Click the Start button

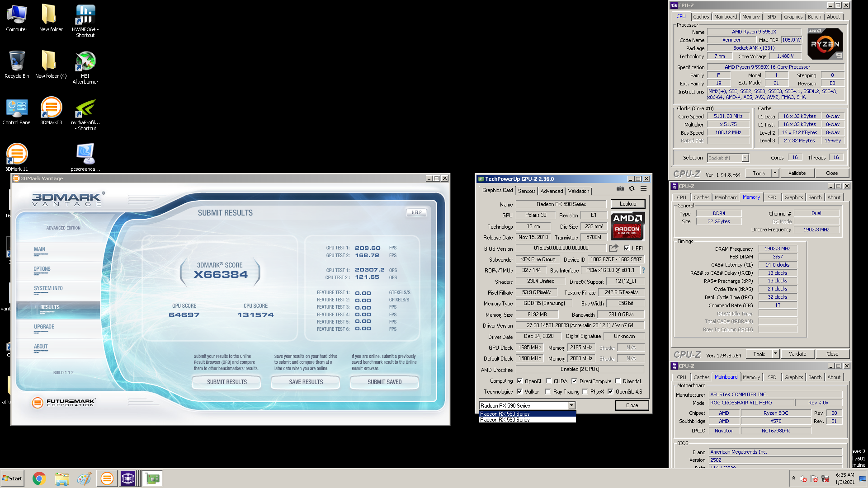13,479
